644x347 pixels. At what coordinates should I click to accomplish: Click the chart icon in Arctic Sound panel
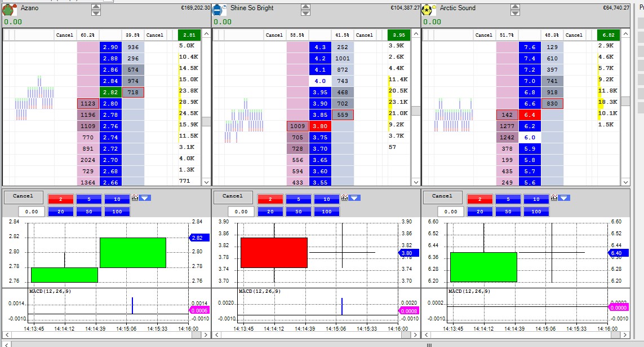point(554,198)
